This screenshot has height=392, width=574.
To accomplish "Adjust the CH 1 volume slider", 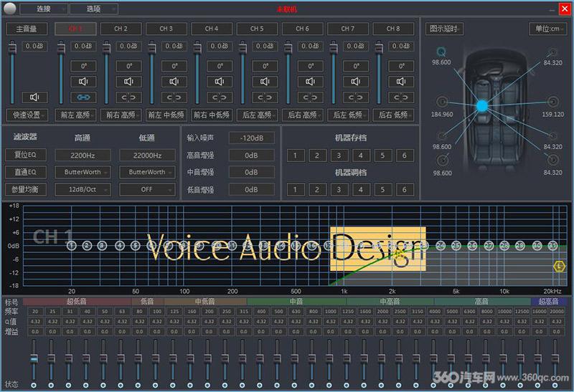I will point(61,72).
